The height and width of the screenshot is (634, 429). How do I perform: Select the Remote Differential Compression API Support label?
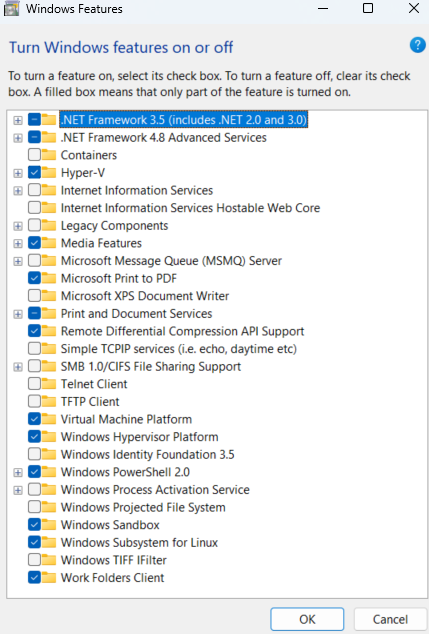[x=182, y=331]
